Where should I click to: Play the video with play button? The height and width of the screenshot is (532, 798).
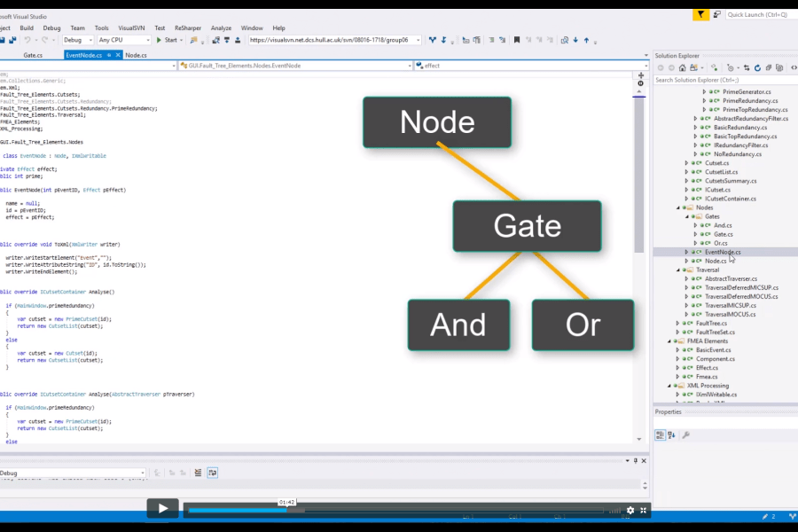pyautogui.click(x=162, y=508)
